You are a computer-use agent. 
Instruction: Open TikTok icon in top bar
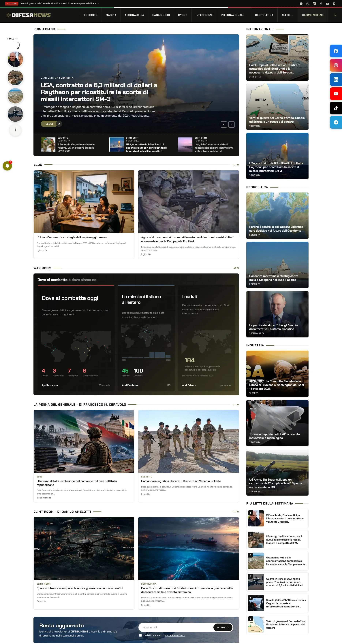click(321, 4)
